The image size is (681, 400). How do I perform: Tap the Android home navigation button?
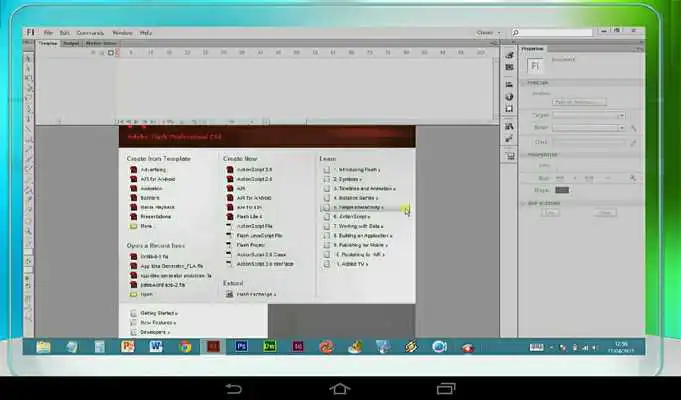click(340, 388)
